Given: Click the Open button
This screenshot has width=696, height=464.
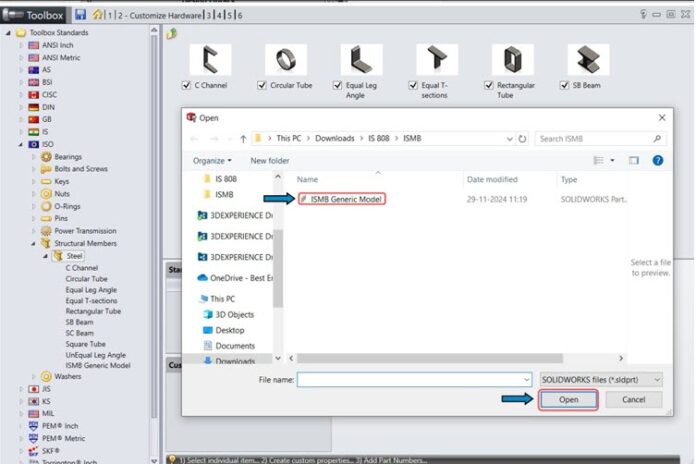Looking at the screenshot, I should (x=568, y=399).
